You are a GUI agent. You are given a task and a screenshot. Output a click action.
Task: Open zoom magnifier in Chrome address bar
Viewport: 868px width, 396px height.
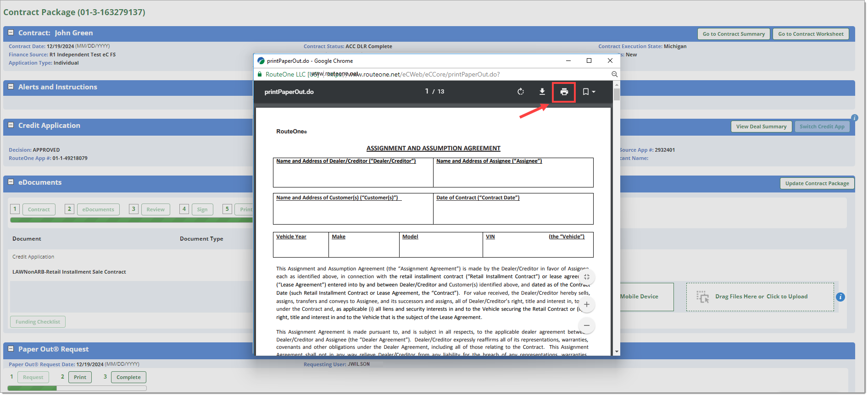click(614, 74)
